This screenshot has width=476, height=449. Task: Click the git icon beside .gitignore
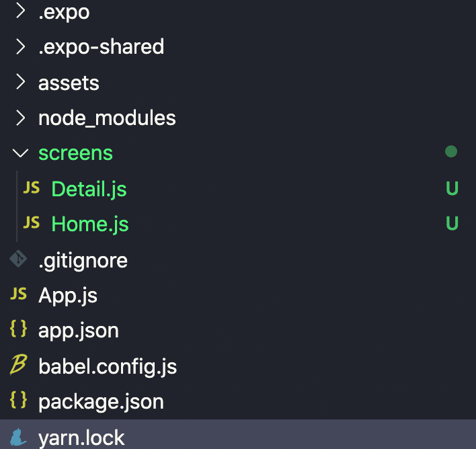pos(19,259)
